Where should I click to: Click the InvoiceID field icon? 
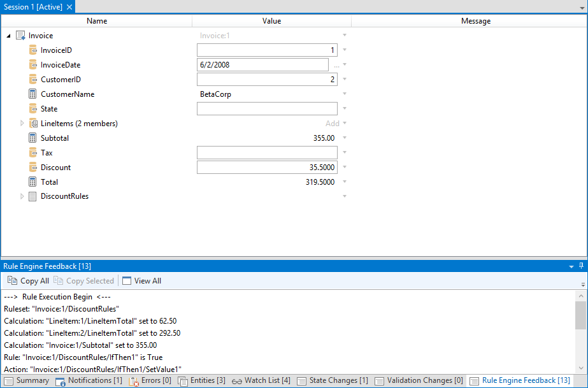coord(33,50)
